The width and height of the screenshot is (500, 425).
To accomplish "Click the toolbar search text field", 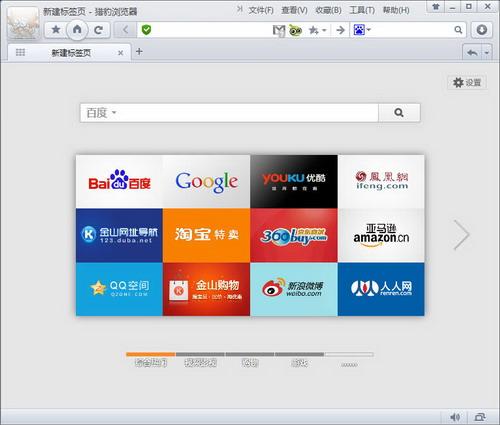I will [x=413, y=30].
